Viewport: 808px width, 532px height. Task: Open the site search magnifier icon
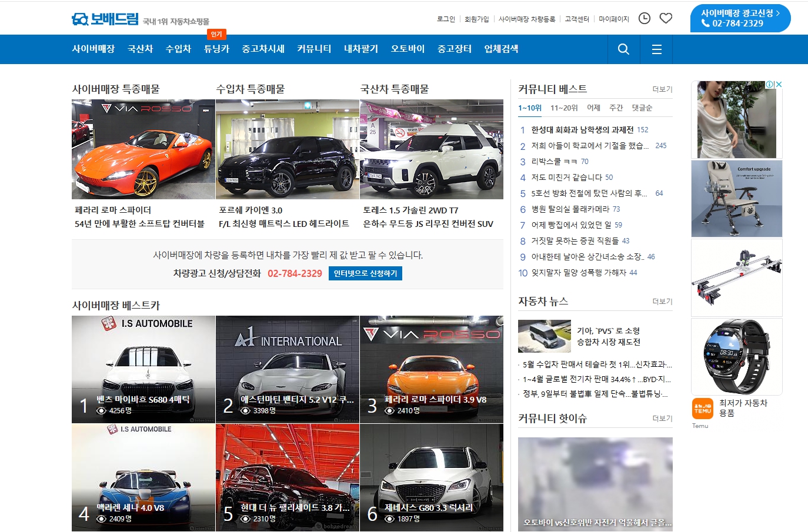623,49
